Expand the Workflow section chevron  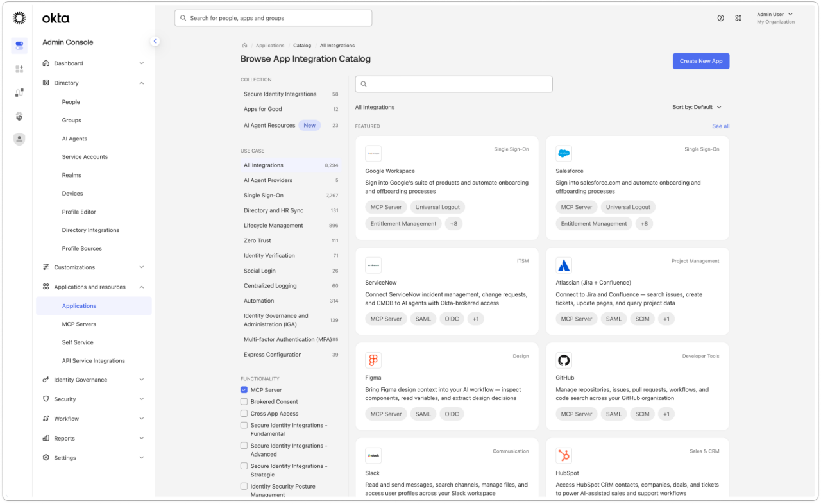(x=142, y=419)
